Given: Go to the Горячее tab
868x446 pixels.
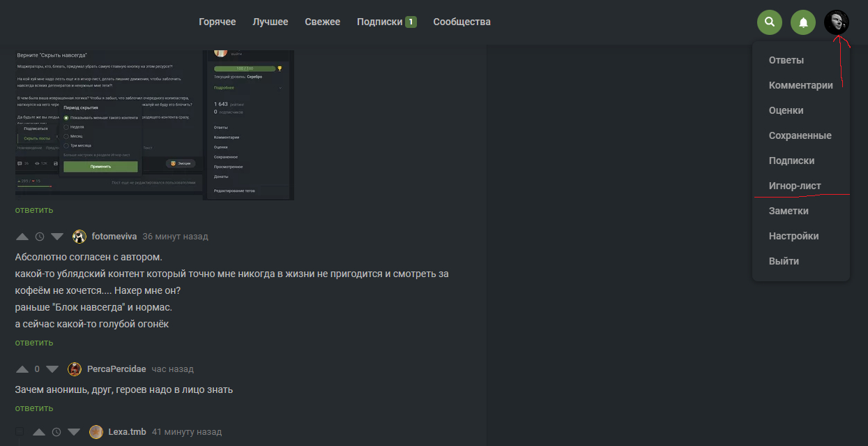Looking at the screenshot, I should point(217,22).
